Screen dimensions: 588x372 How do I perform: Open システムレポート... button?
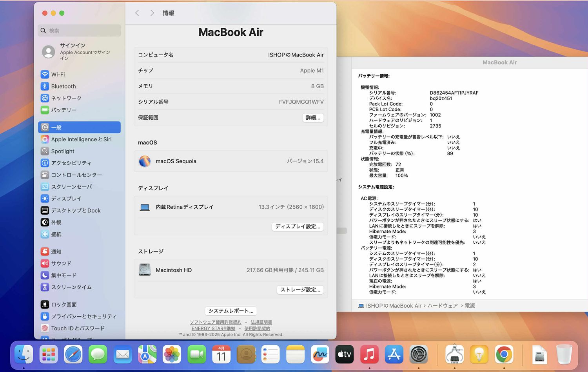[230, 311]
